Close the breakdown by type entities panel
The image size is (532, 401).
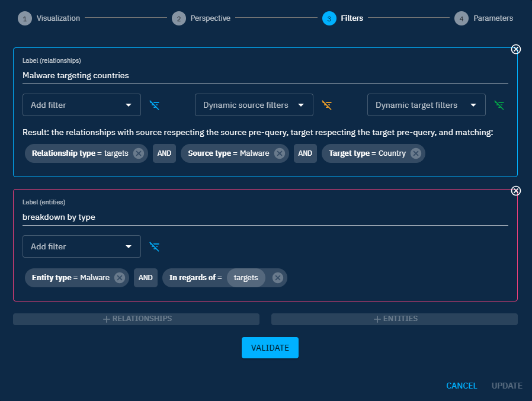pyautogui.click(x=516, y=191)
